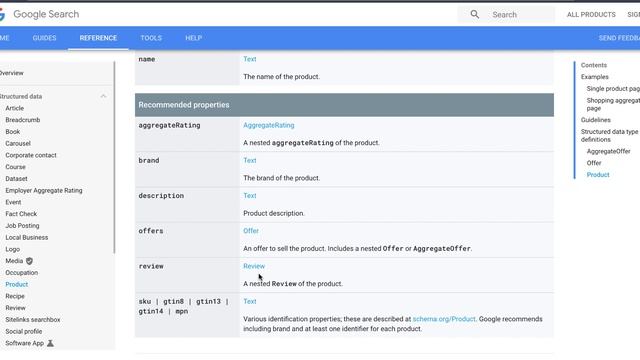This screenshot has width=640, height=360.
Task: Click the Text link in name row
Action: click(x=250, y=59)
